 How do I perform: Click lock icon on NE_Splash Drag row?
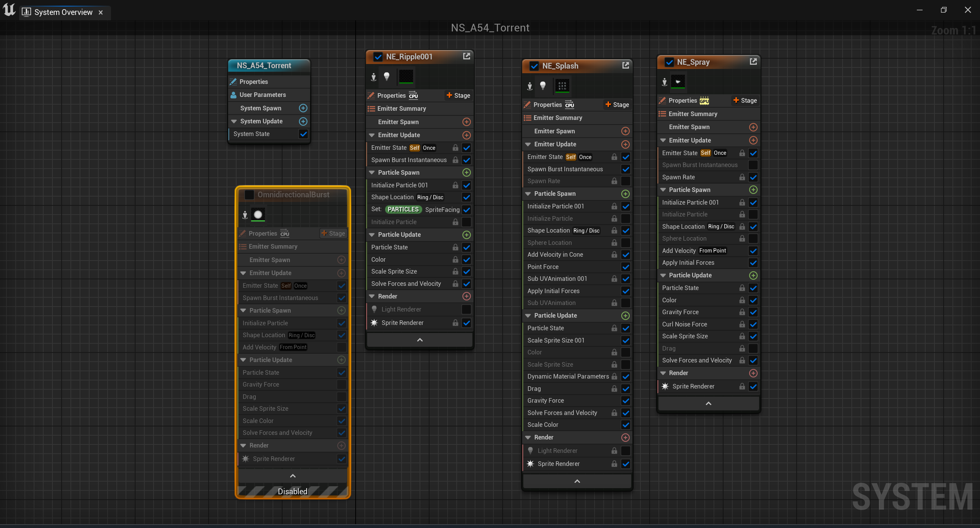tap(614, 389)
